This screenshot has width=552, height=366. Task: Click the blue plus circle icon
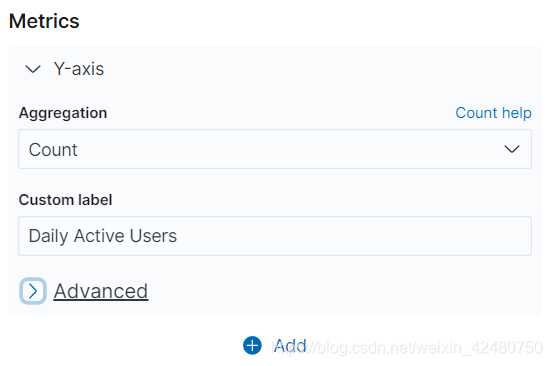(x=252, y=346)
